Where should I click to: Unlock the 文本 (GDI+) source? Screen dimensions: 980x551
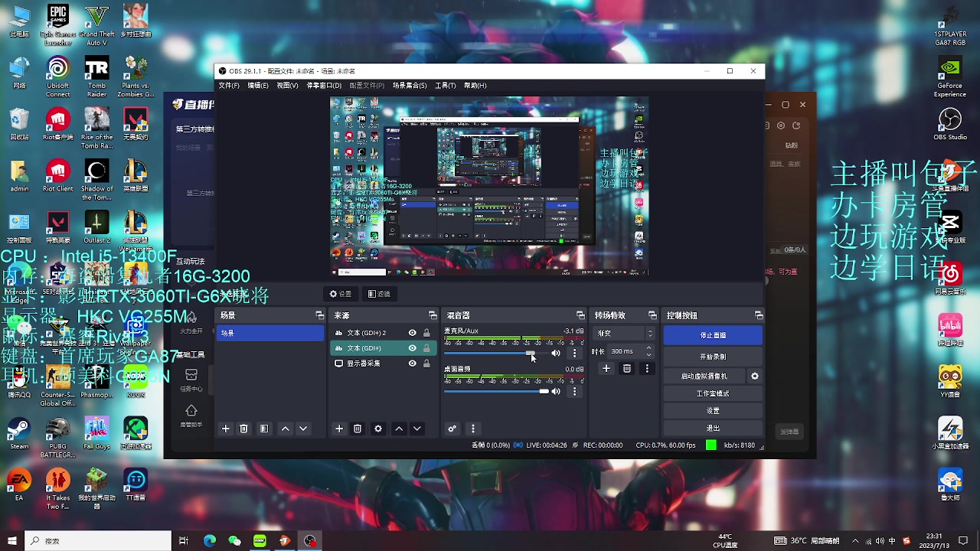pyautogui.click(x=426, y=348)
